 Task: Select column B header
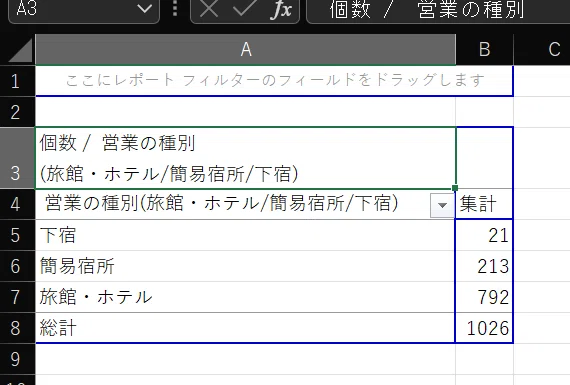[484, 50]
